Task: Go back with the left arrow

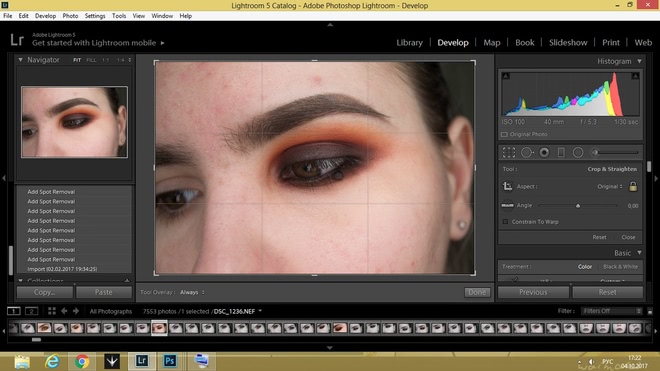Action: pos(64,311)
